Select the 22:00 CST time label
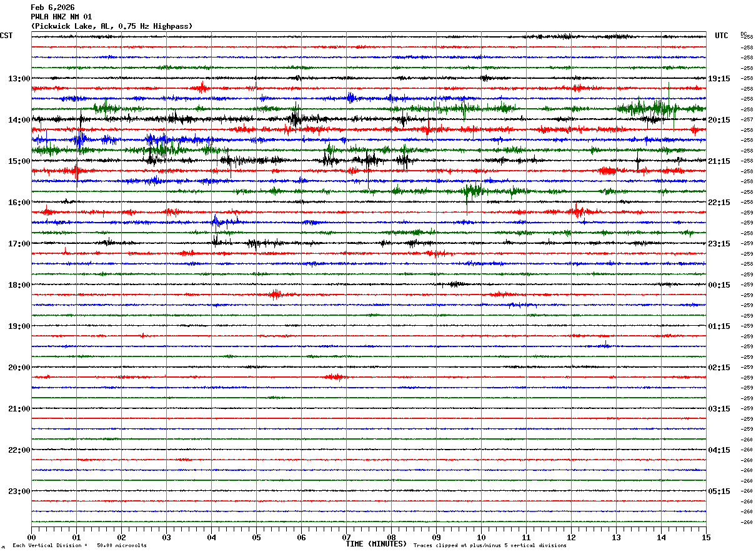 19,450
